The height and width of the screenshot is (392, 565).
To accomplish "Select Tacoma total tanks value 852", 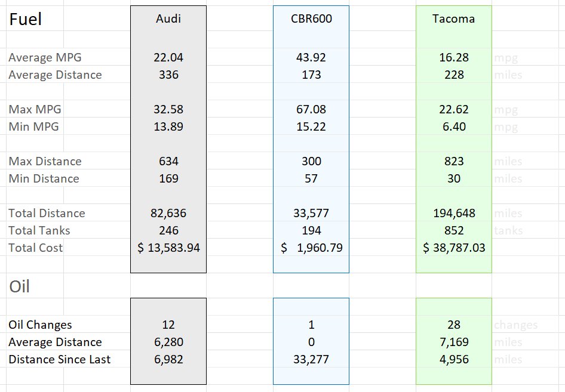I will (x=454, y=230).
